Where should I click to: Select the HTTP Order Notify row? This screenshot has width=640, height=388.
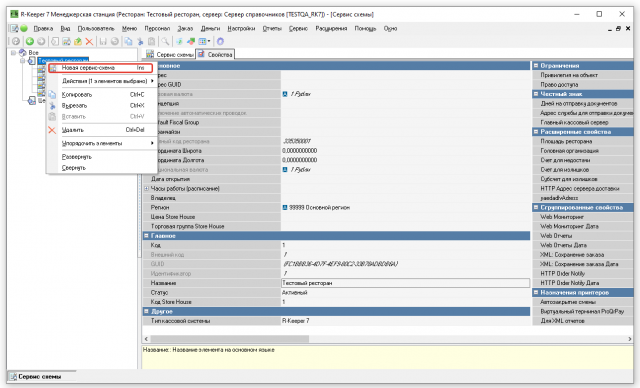[x=583, y=273]
